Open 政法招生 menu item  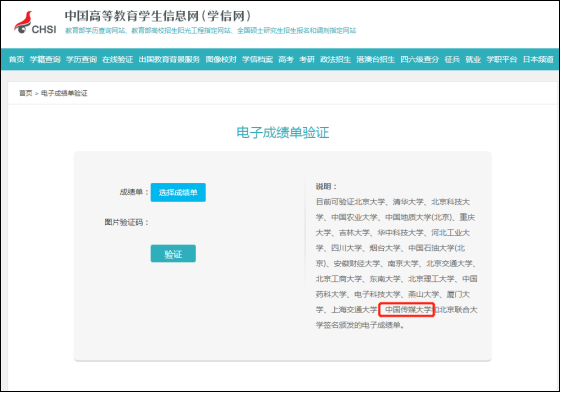tap(335, 59)
